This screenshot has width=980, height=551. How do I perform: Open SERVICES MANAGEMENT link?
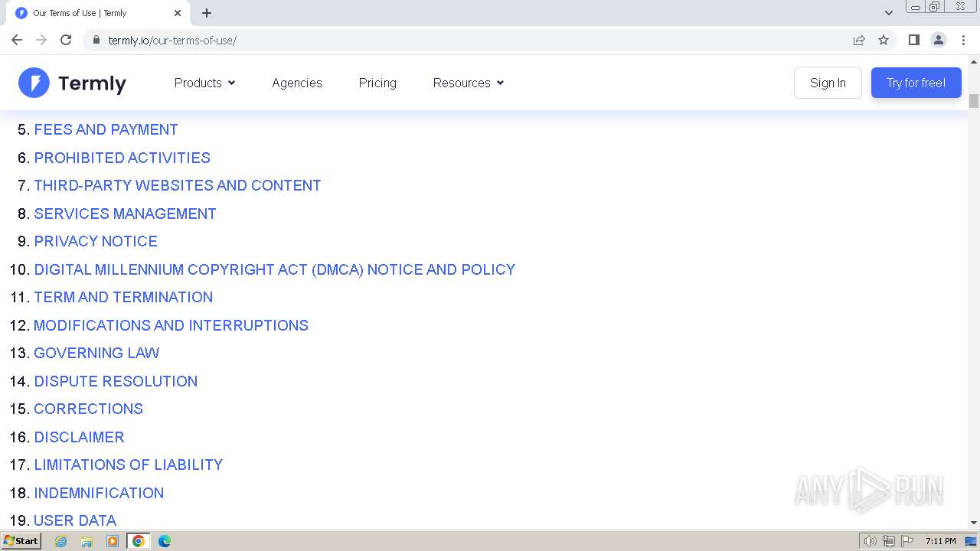tap(125, 214)
